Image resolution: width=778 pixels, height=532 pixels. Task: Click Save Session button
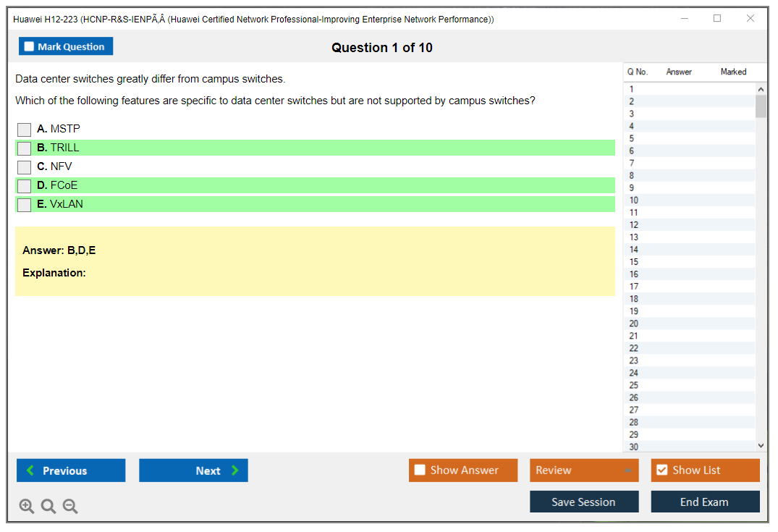coord(583,502)
